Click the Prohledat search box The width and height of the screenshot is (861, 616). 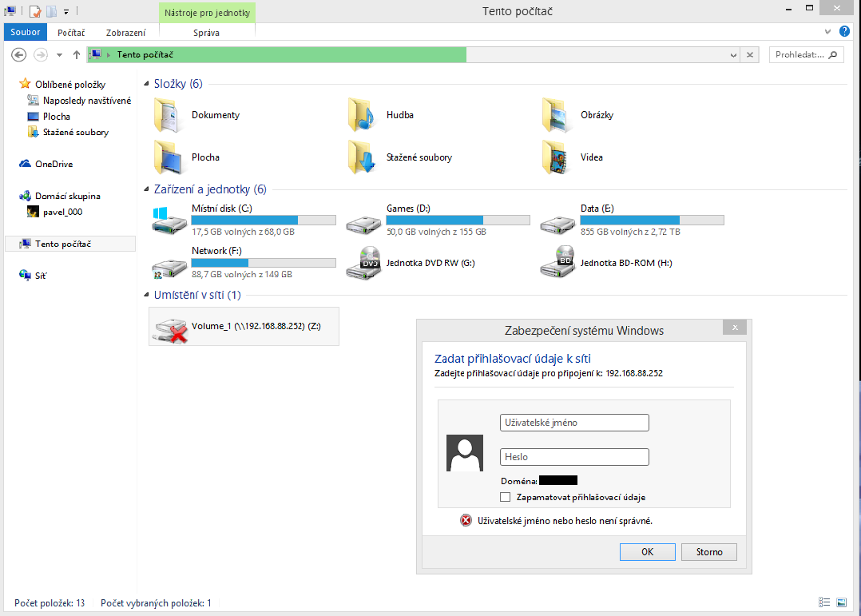click(x=806, y=54)
